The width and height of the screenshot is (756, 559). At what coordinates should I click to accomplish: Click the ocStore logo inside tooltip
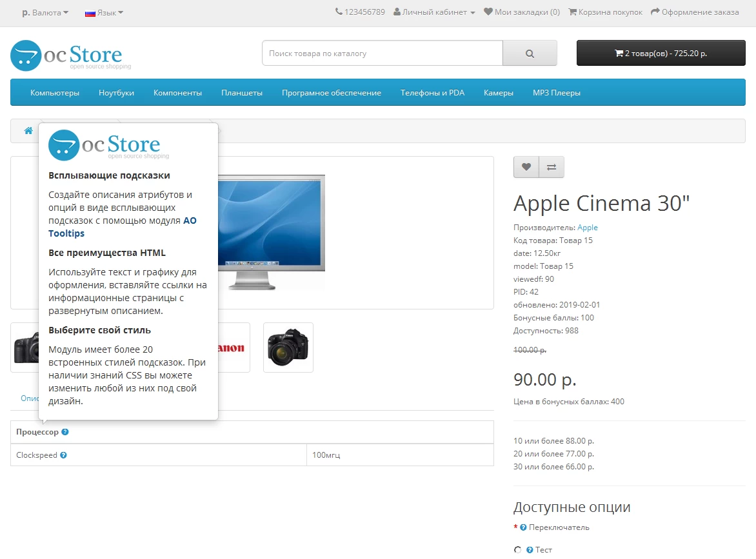(x=109, y=145)
